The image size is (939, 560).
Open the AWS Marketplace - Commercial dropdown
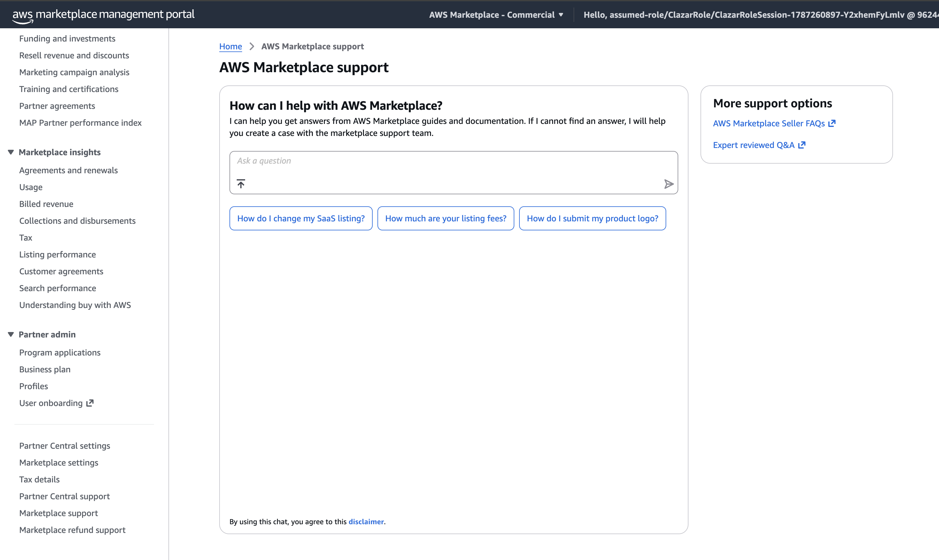496,15
